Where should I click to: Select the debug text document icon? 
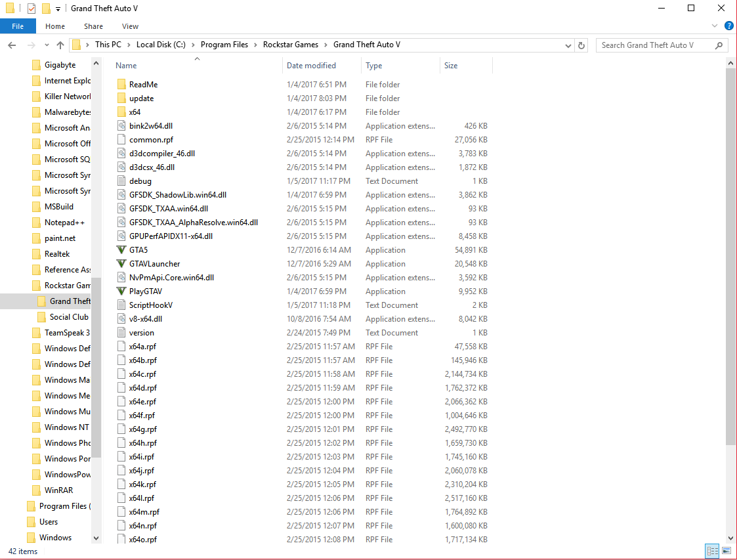click(121, 181)
